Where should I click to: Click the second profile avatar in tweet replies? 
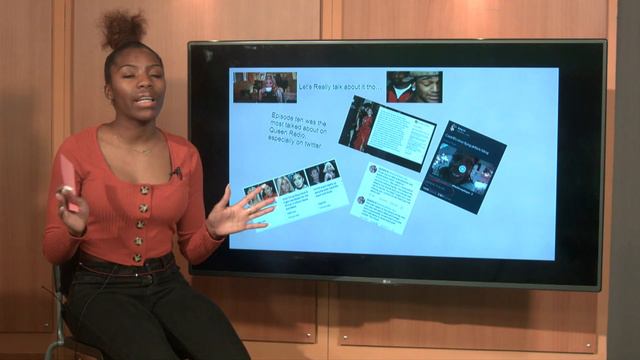tap(361, 200)
